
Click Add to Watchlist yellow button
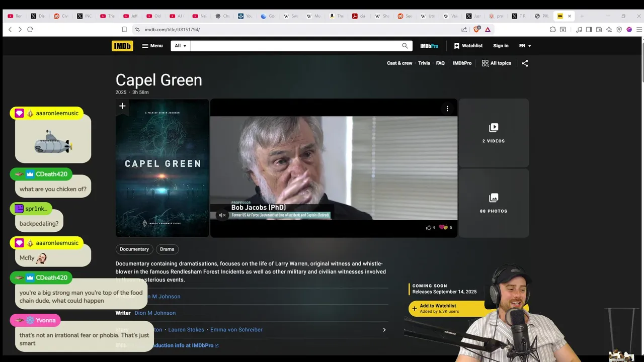(448, 308)
